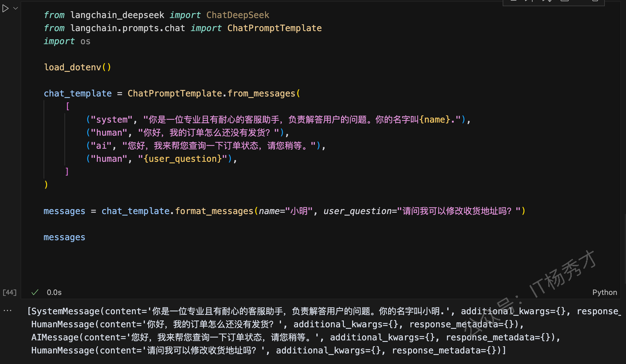Run the cell with the play button
The height and width of the screenshot is (364, 626).
click(x=5, y=9)
